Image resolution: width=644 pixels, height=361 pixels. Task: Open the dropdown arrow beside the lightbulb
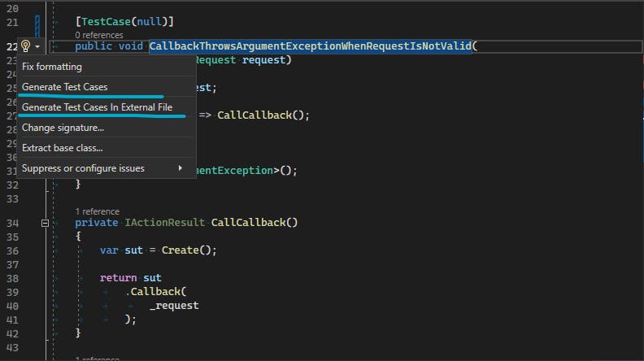click(x=37, y=46)
